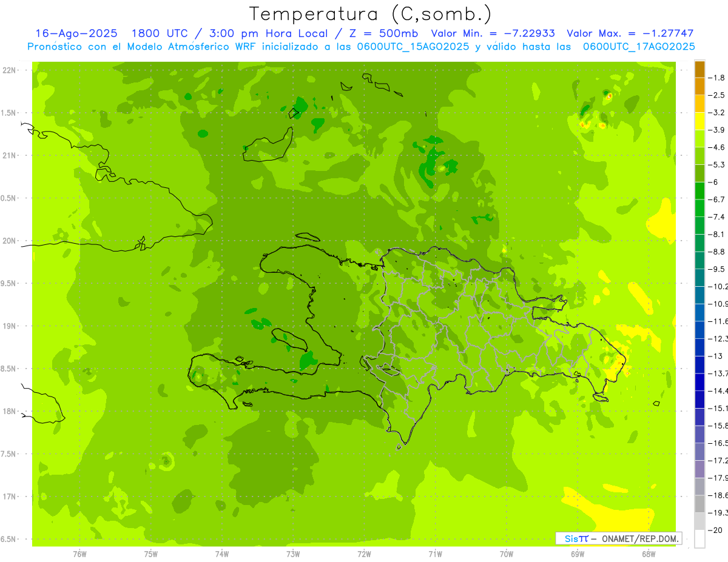Click the "-5.3" colorbar label
Screen dimensions: 728x562
[x=718, y=164]
